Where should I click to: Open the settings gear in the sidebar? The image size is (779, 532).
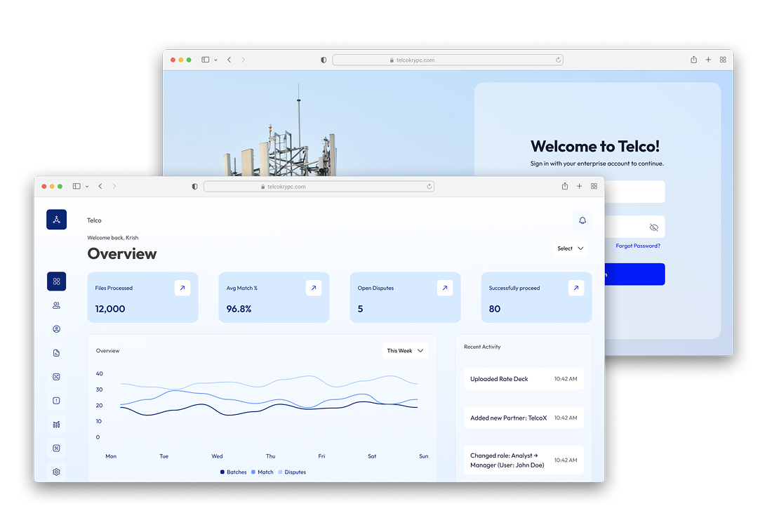coord(56,472)
